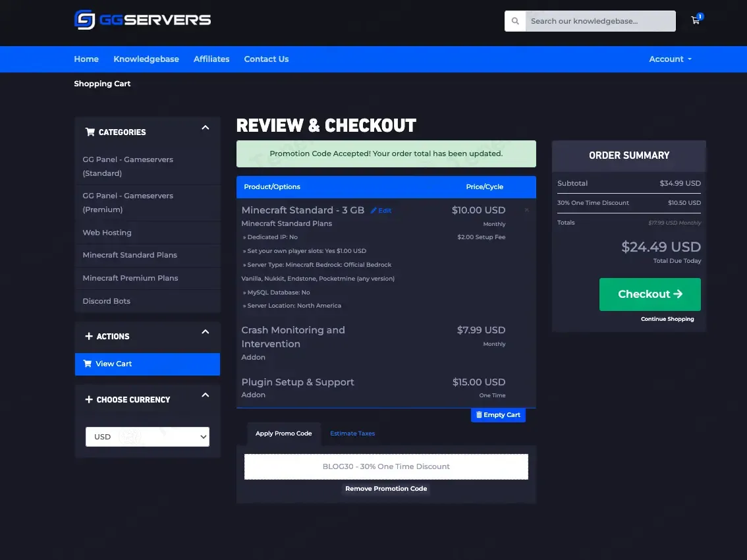Image resolution: width=747 pixels, height=560 pixels.
Task: Click the search magnifier icon
Action: coord(515,21)
